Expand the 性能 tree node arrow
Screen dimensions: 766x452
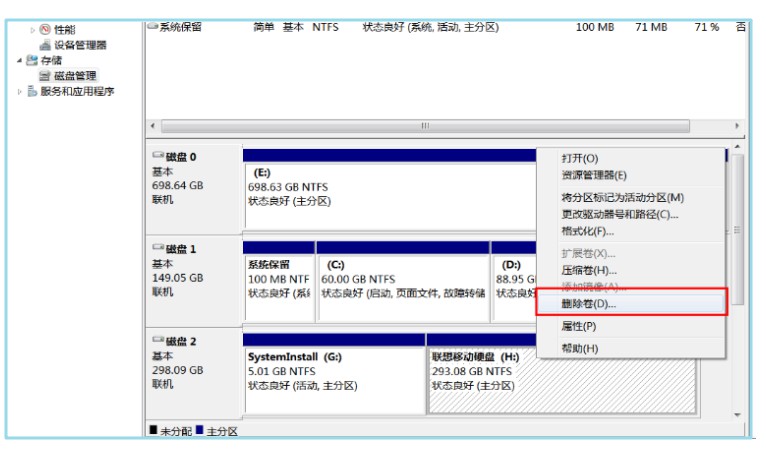click(32, 30)
